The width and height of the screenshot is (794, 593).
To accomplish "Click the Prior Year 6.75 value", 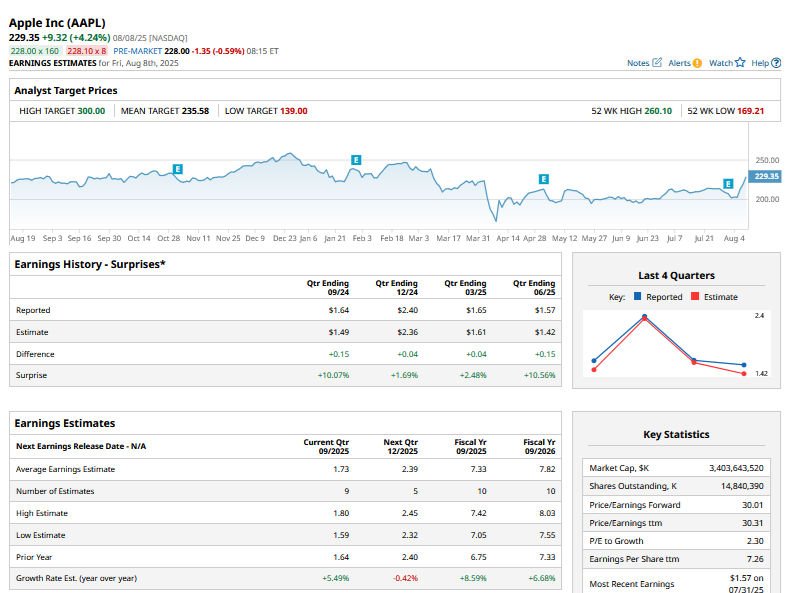I will pos(479,557).
